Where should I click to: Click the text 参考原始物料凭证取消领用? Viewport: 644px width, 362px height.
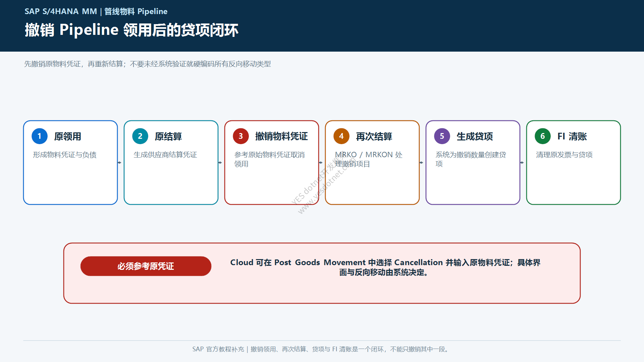(269, 159)
